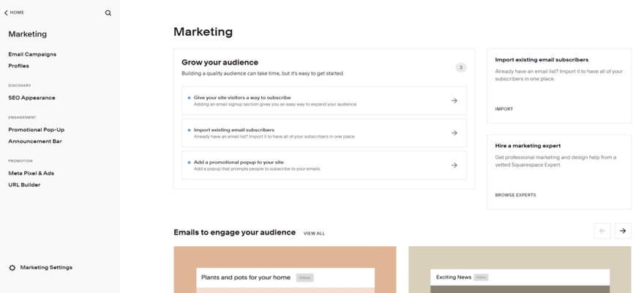Click VIEW ALL next to email templates
Viewport: 644px width, 293px height.
(x=314, y=234)
